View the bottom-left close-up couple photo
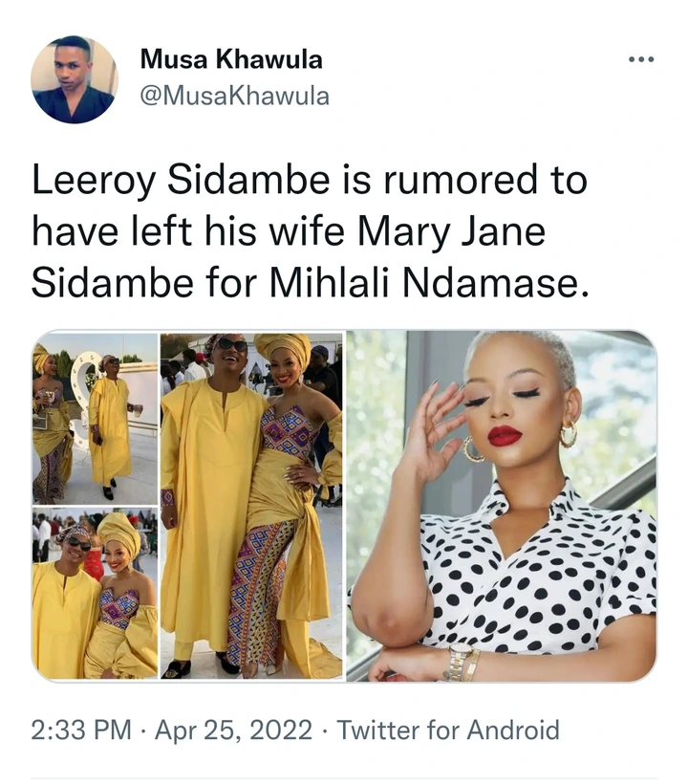688x784 pixels. click(95, 594)
